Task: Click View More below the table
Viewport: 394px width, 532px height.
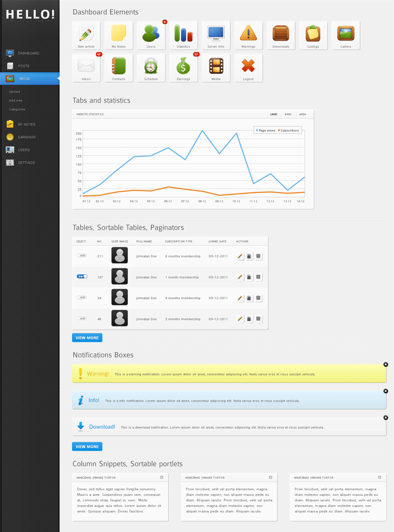Action: coord(87,338)
